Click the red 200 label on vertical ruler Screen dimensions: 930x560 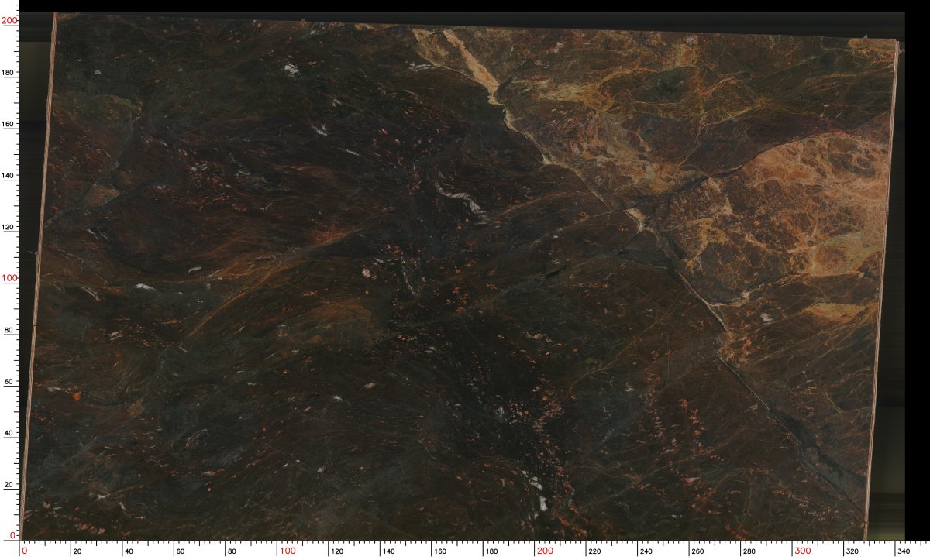coord(9,22)
